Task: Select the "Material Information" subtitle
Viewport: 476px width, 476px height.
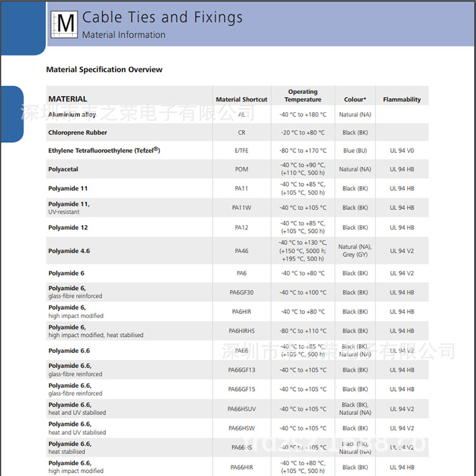Action: click(x=124, y=35)
